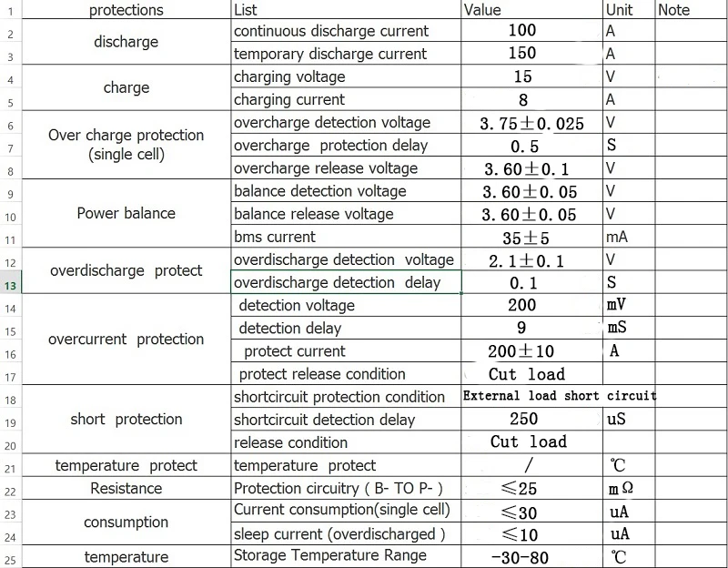Click the short protection merged cell

tap(126, 419)
